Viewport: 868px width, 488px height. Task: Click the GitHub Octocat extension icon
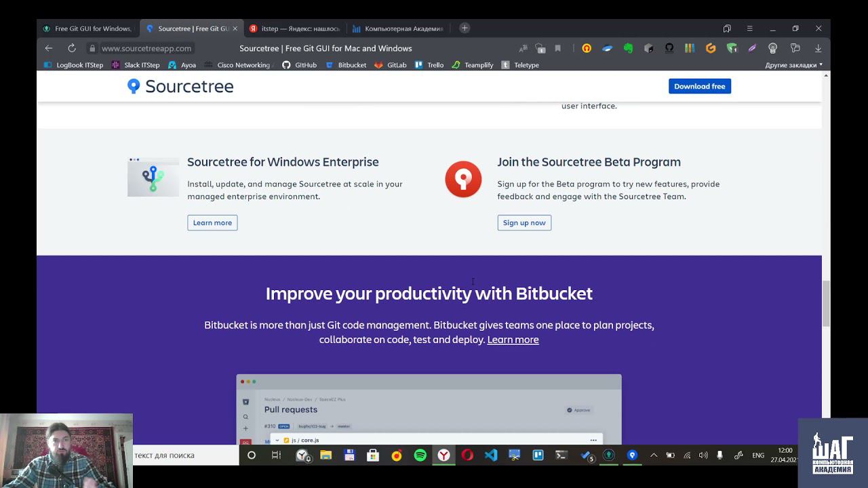pos(669,48)
